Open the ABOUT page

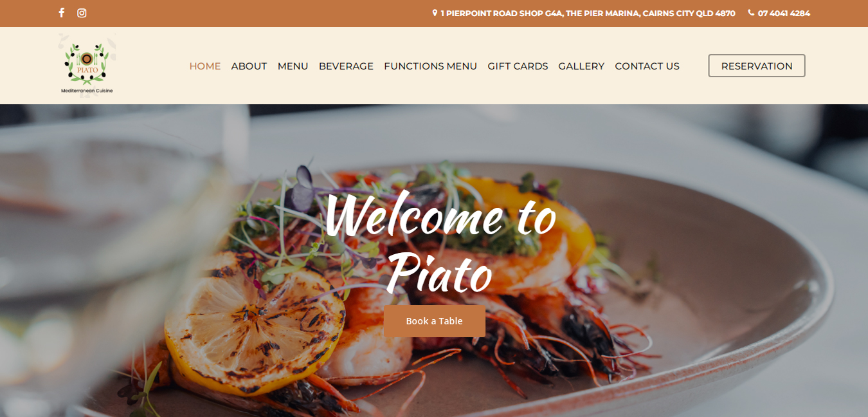(249, 66)
